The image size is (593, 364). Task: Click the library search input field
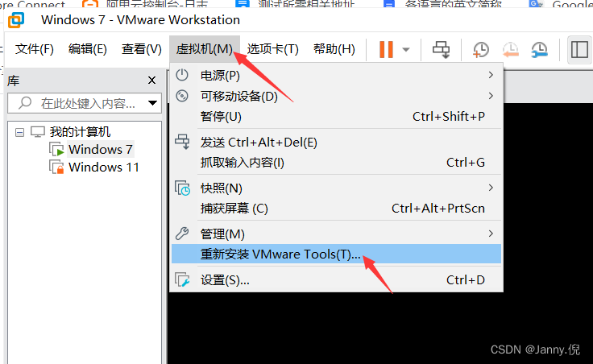coord(85,103)
